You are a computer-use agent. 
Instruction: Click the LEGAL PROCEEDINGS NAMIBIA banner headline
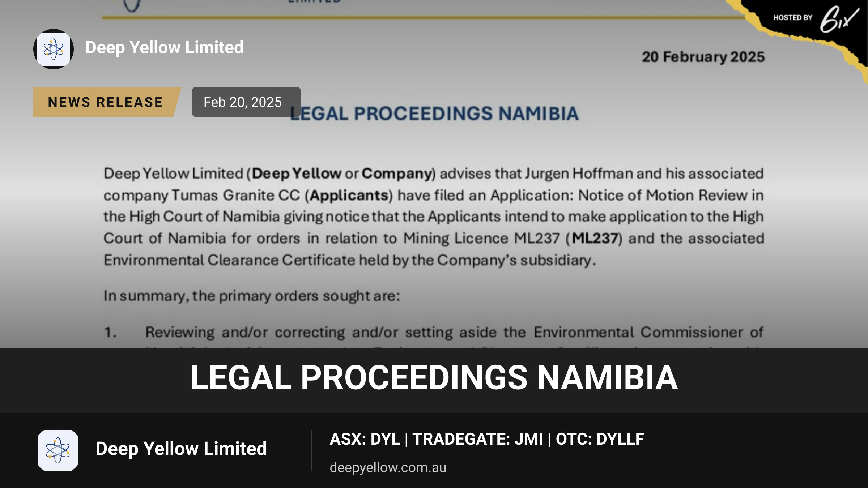434,377
